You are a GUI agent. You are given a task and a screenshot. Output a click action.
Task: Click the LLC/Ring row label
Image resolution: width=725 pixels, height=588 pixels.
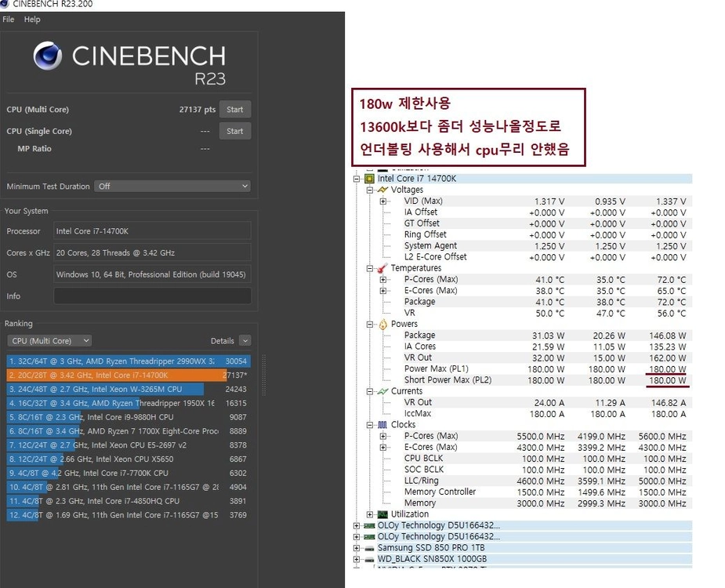[x=421, y=481]
